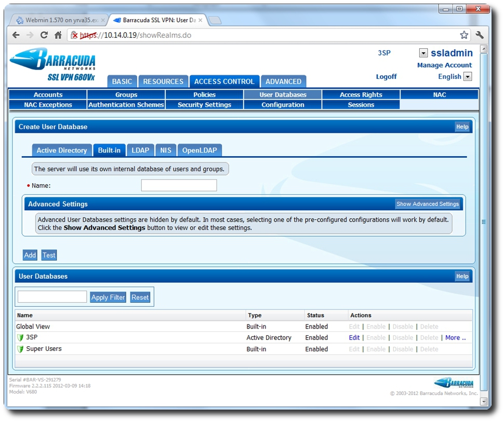Open the NAC submenu
Image resolution: width=504 pixels, height=422 pixels.
440,95
